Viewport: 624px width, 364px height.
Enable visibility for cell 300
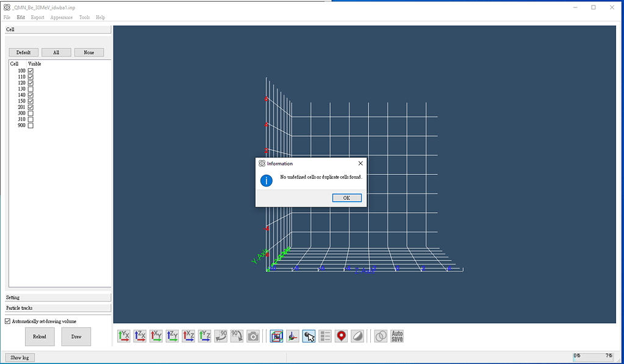coord(30,113)
